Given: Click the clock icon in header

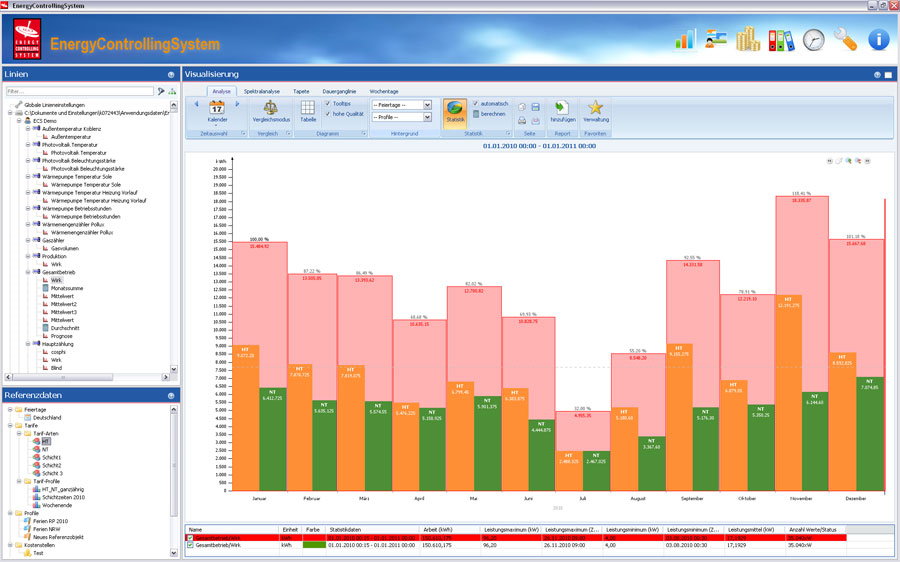Looking at the screenshot, I should tap(814, 39).
